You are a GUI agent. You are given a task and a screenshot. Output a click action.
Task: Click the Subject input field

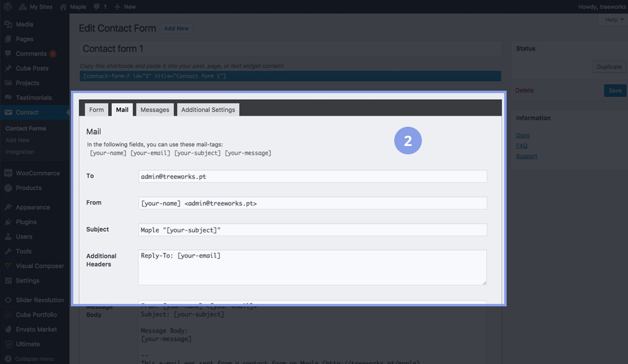[312, 230]
